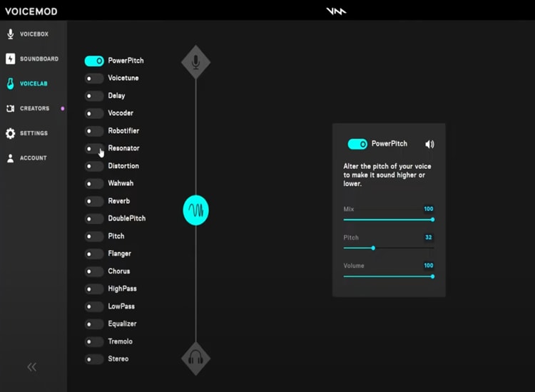Click the speaker icon in PowerPitch panel
This screenshot has width=535, height=392.
pyautogui.click(x=429, y=144)
